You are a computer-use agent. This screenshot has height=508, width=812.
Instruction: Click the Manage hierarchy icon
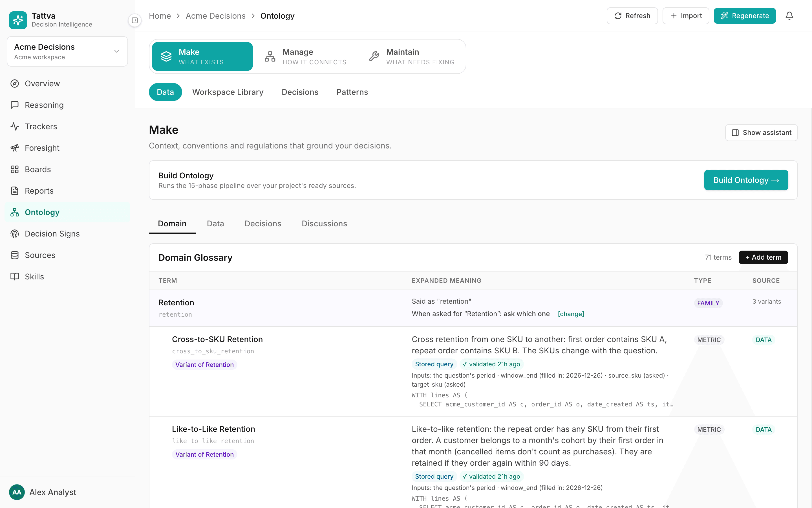pos(270,56)
